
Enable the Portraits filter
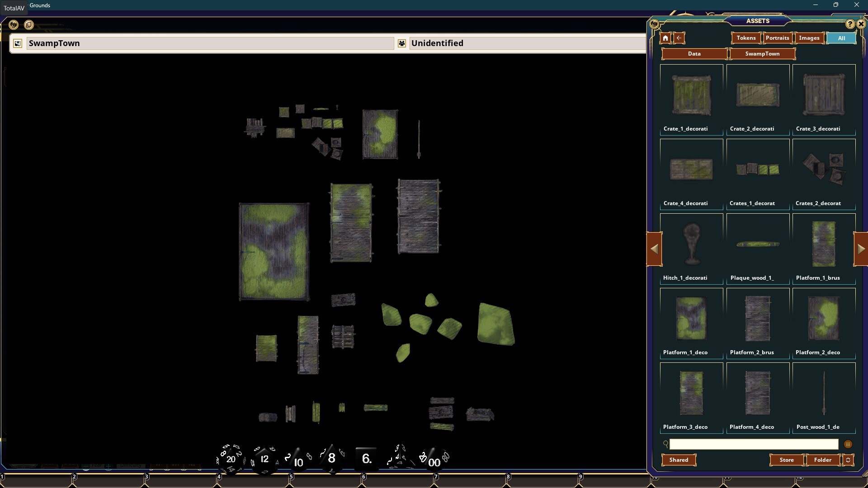[777, 38]
